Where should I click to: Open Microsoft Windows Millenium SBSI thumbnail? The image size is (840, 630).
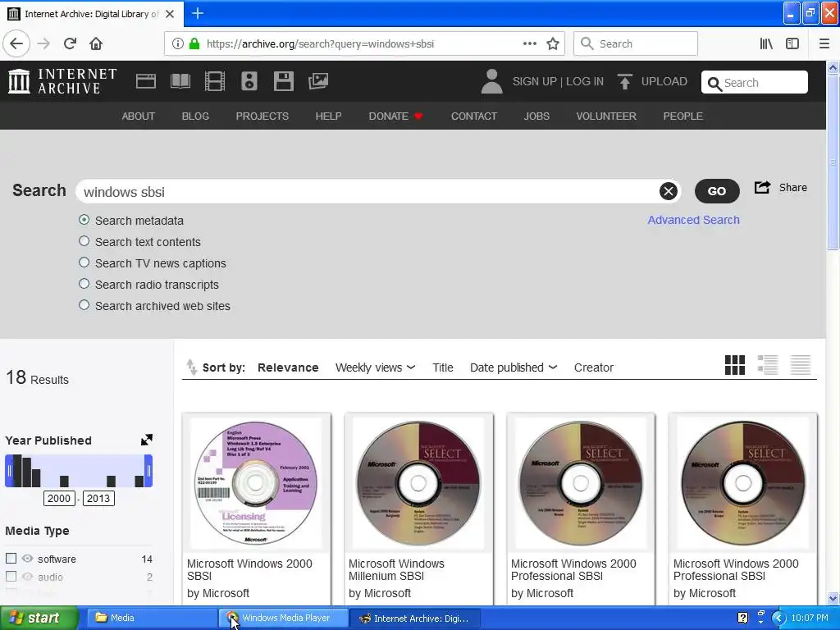pyautogui.click(x=418, y=483)
